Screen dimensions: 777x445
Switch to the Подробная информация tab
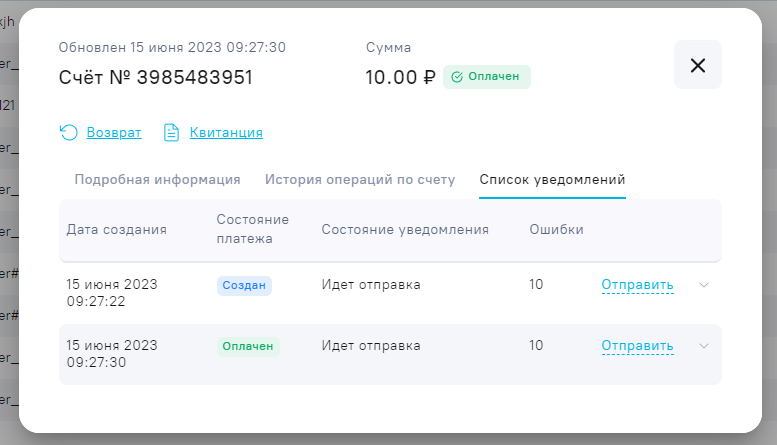pos(157,180)
